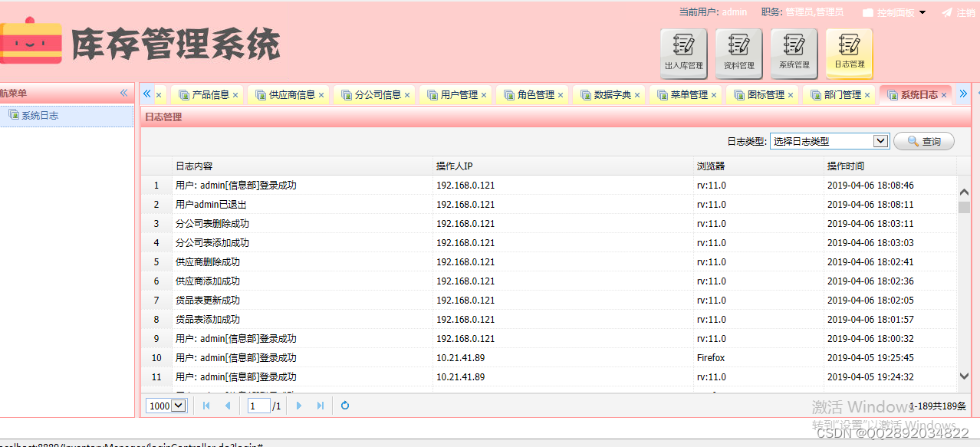Click the next-page arrow icon

point(298,405)
